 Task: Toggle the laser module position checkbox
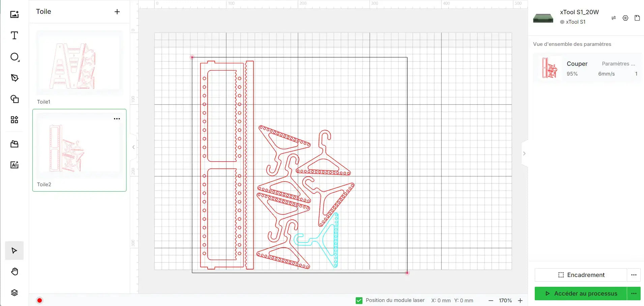pos(359,300)
